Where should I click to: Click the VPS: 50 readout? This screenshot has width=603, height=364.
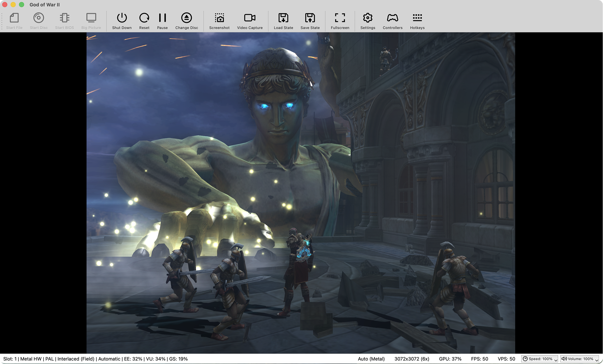506,359
